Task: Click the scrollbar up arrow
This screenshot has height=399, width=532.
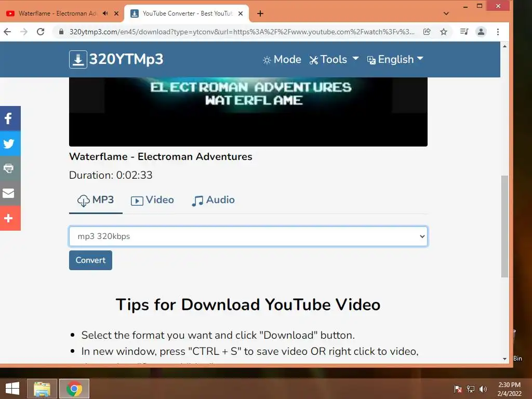Action: pos(504,46)
